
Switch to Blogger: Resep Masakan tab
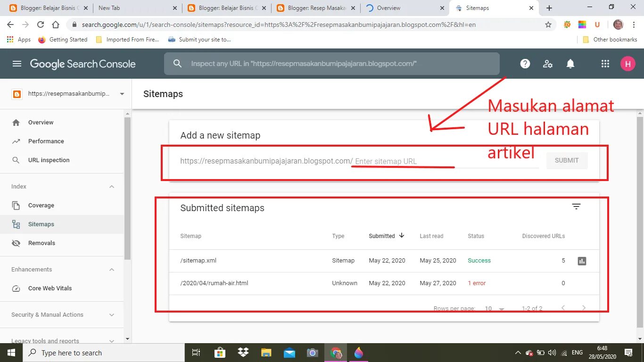pyautogui.click(x=315, y=8)
